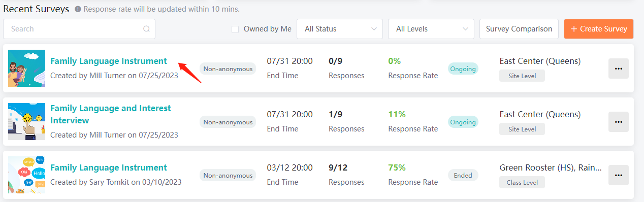Click the thumbnail of the ended survey

pos(26,175)
